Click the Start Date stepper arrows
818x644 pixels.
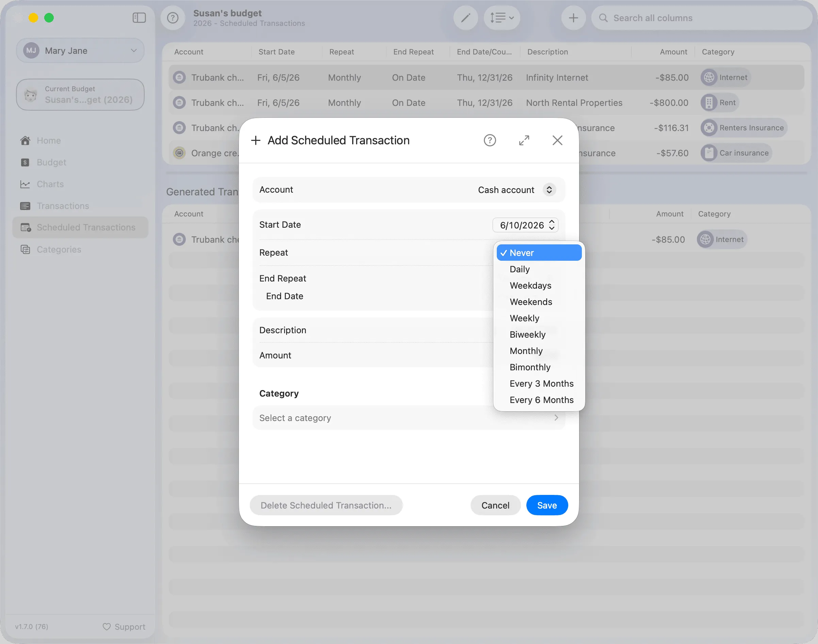pyautogui.click(x=552, y=225)
